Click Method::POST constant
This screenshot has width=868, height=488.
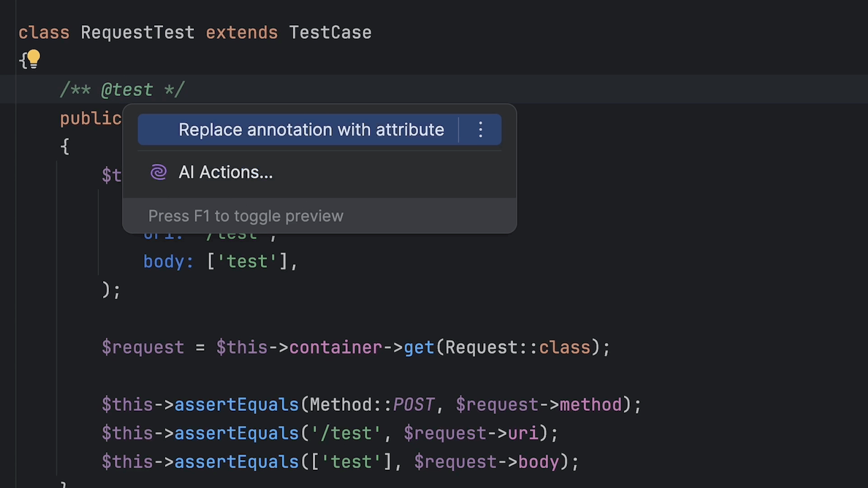pos(372,405)
